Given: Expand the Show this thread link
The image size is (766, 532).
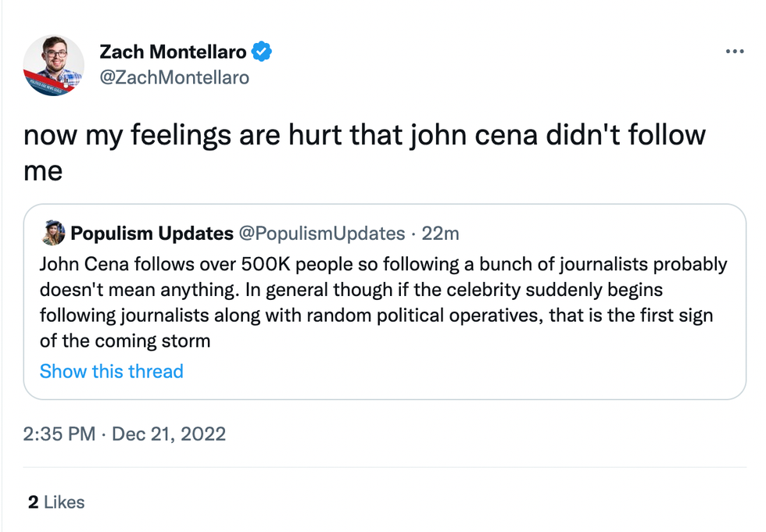Looking at the screenshot, I should [x=111, y=371].
